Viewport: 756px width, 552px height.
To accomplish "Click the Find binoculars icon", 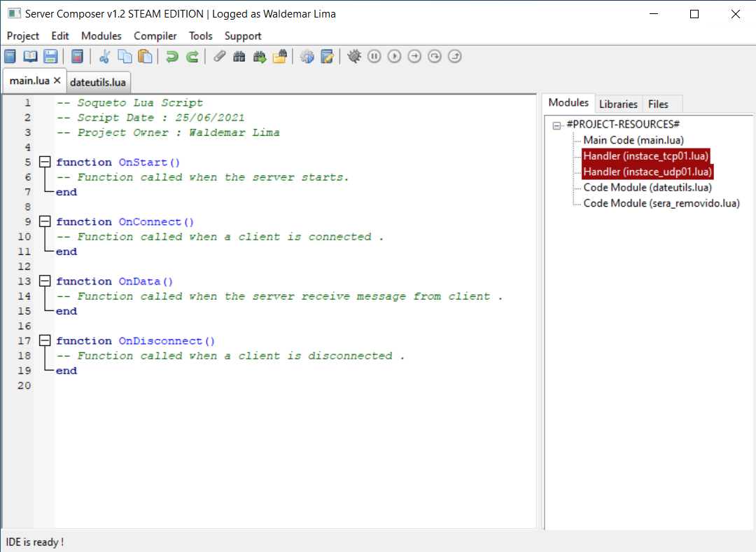I will tap(239, 57).
